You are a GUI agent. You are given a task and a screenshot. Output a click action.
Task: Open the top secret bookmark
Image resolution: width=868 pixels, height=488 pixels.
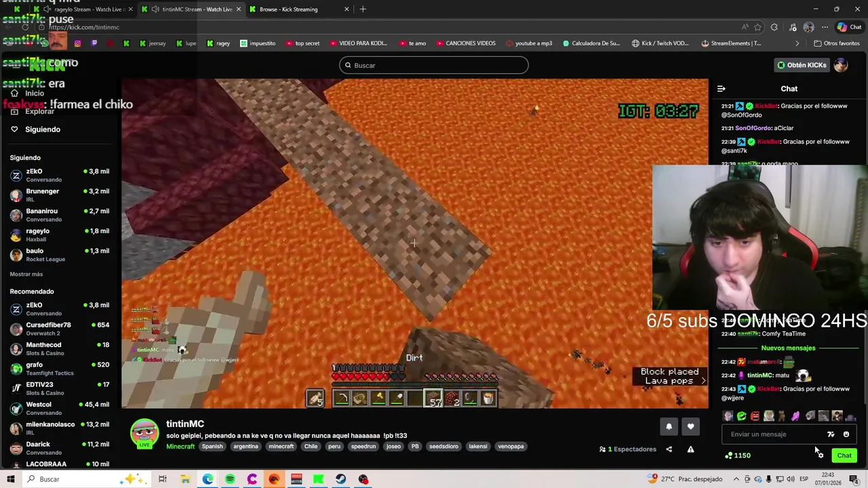point(302,43)
